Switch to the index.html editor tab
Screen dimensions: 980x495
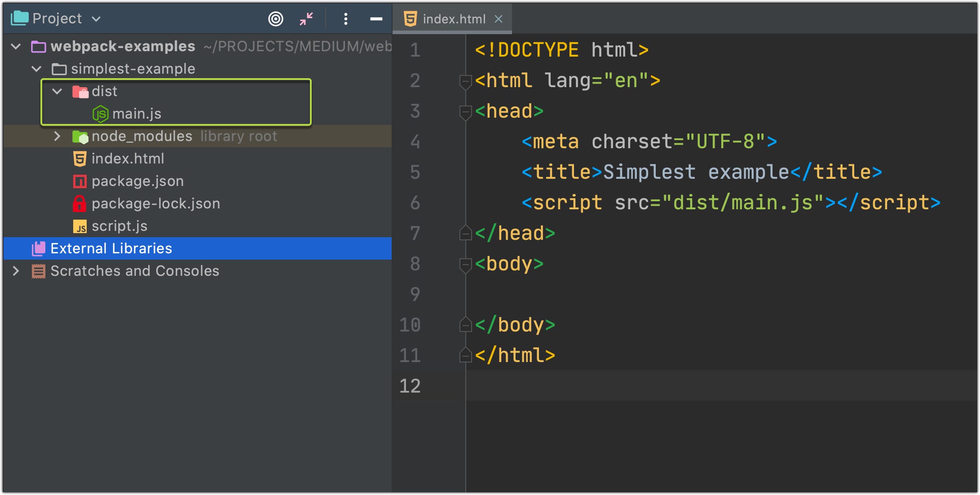click(454, 19)
